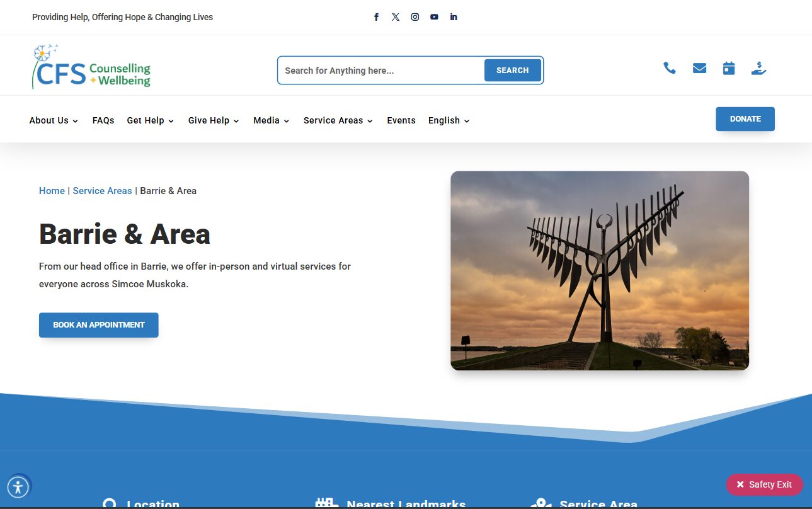This screenshot has width=812, height=509.
Task: Open the accessibility options widget
Action: (x=18, y=487)
